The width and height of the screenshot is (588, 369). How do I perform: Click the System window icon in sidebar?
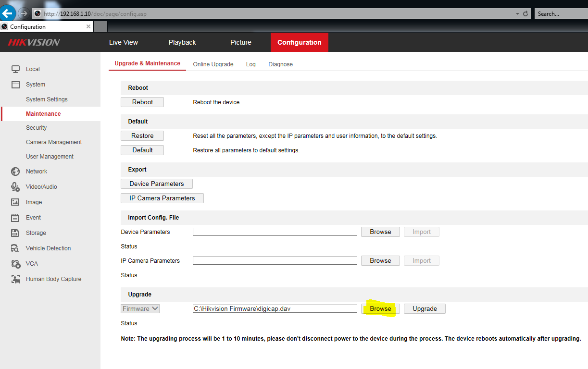[15, 85]
